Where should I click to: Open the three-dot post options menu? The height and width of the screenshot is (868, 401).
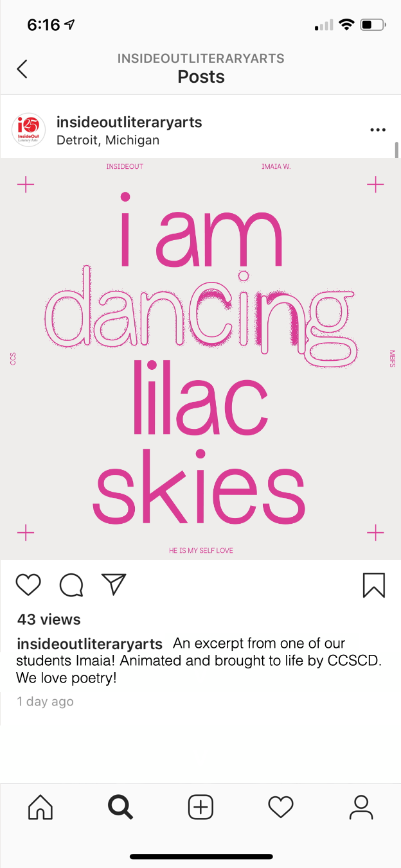(x=378, y=130)
